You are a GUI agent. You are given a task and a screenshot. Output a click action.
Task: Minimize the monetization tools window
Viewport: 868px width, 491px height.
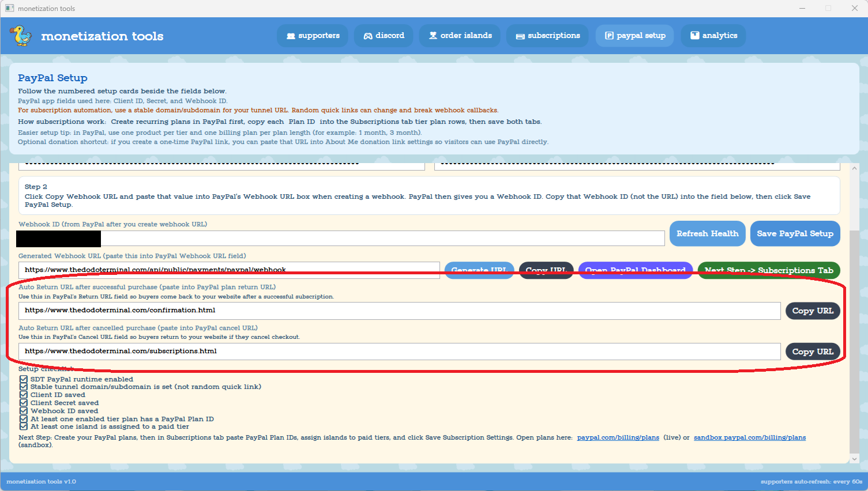click(x=803, y=8)
